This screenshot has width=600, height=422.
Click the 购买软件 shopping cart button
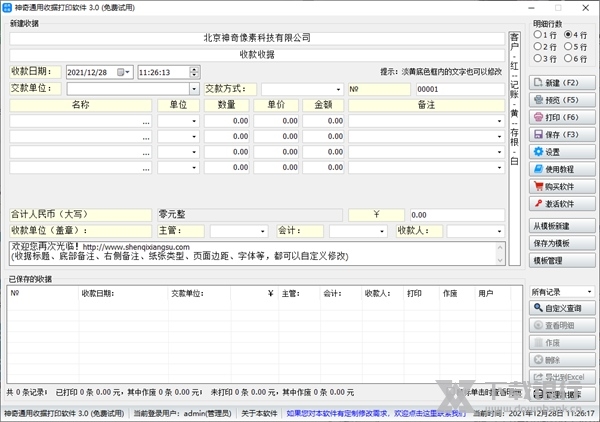(561, 186)
